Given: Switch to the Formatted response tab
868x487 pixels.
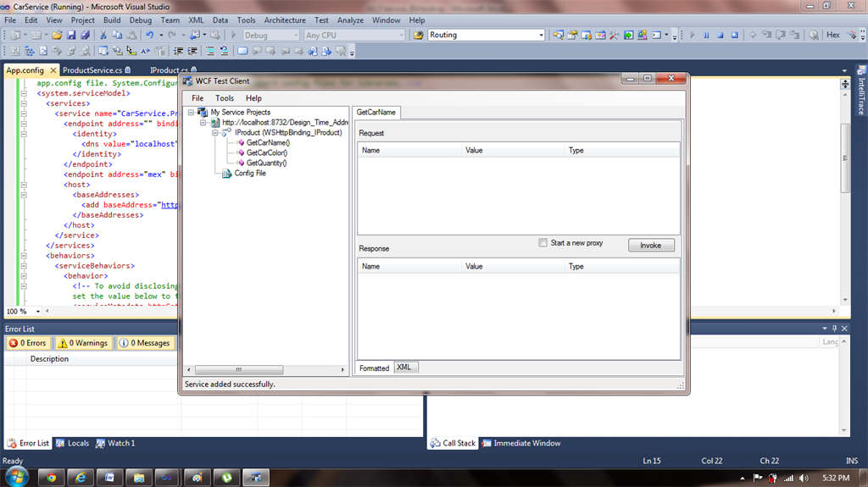Looking at the screenshot, I should (374, 368).
